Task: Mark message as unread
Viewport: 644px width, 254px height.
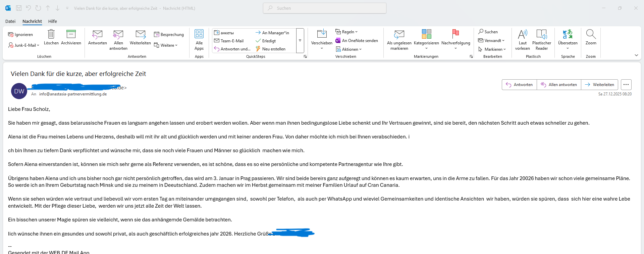Action: click(x=399, y=35)
